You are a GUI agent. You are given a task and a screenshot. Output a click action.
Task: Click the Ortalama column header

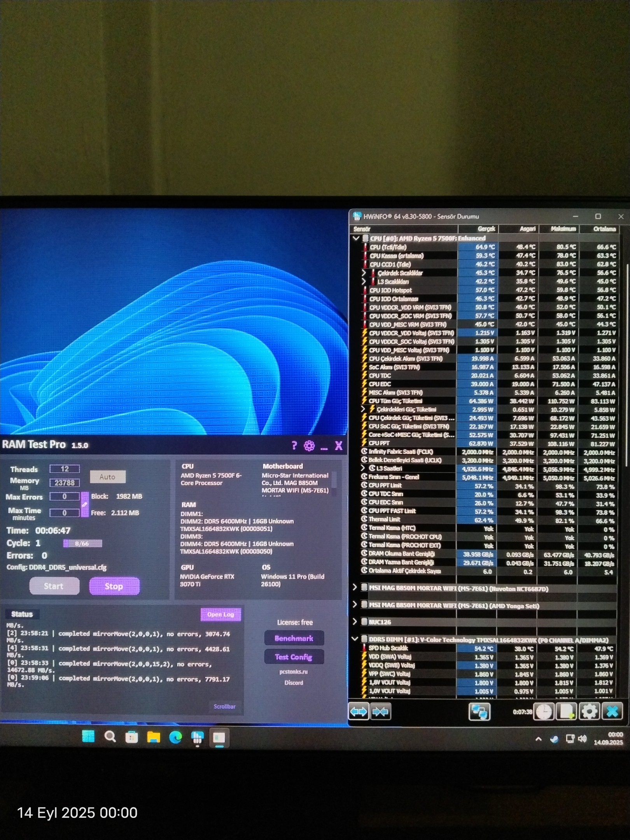[x=599, y=229]
